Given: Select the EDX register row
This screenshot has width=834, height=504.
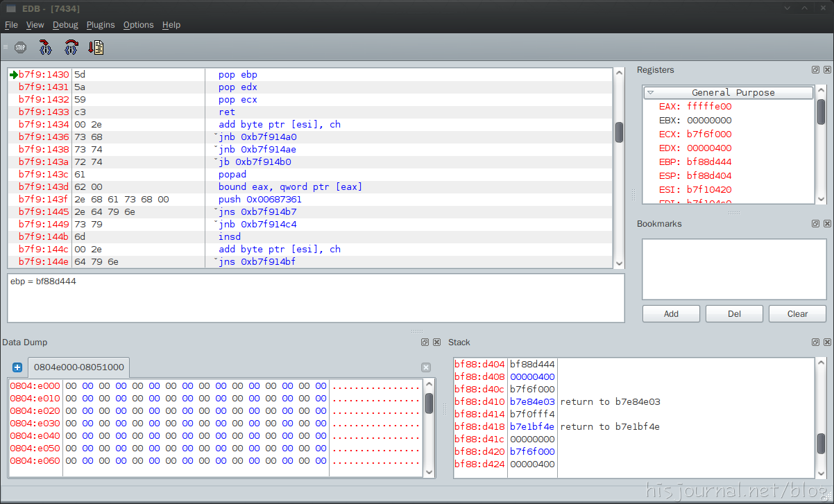Looking at the screenshot, I should (x=729, y=148).
